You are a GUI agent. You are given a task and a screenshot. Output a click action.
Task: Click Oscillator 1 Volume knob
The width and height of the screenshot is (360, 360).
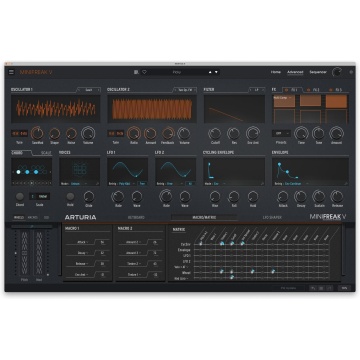pyautogui.click(x=88, y=133)
